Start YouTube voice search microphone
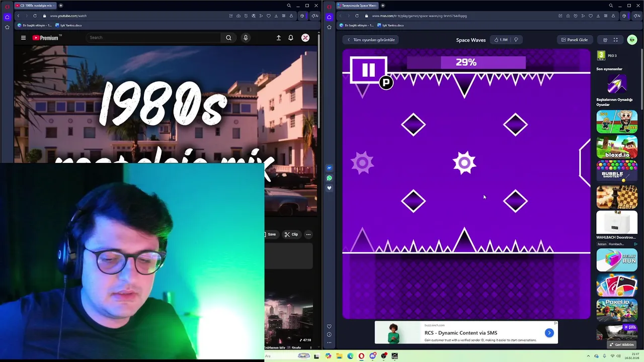644x362 pixels. [x=246, y=38]
